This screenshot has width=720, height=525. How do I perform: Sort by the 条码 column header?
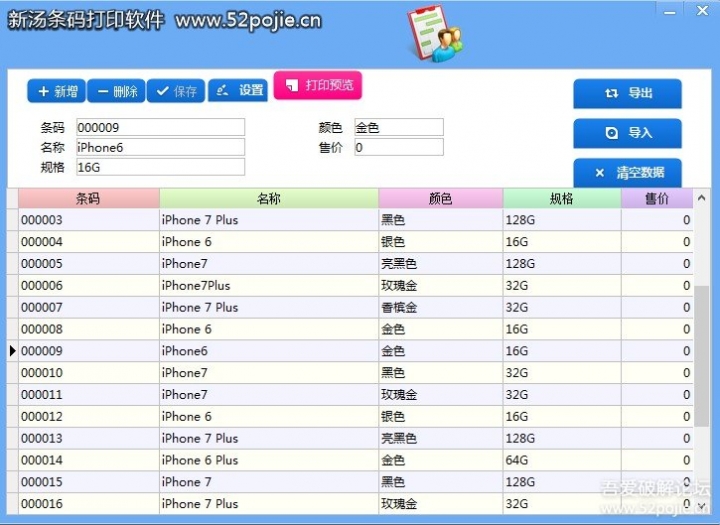(88, 199)
